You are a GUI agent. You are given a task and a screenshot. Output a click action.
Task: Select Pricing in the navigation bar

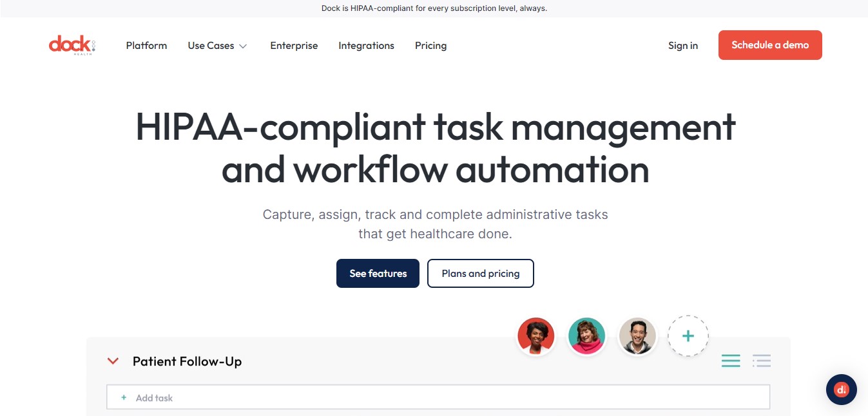pos(430,46)
